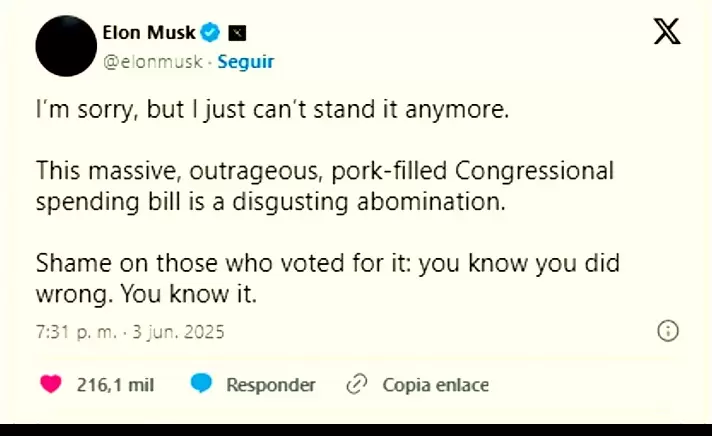Open the info circle icon
Image resolution: width=712 pixels, height=436 pixels.
coord(668,331)
